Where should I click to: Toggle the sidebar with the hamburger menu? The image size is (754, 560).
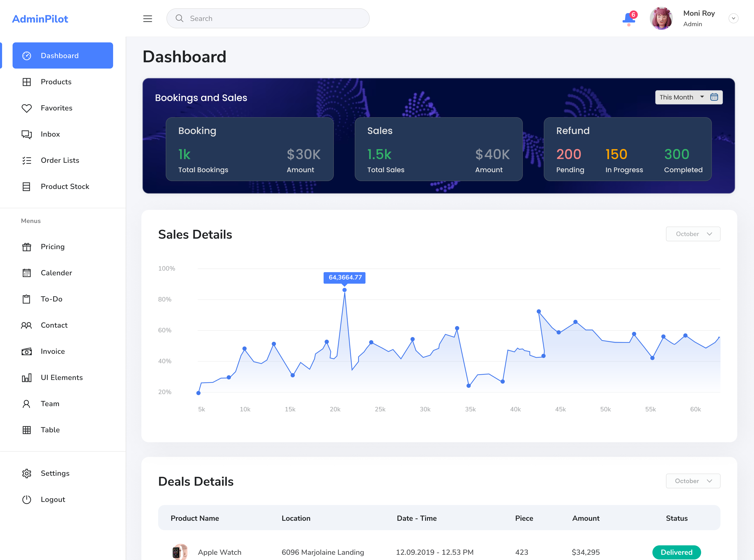point(148,18)
